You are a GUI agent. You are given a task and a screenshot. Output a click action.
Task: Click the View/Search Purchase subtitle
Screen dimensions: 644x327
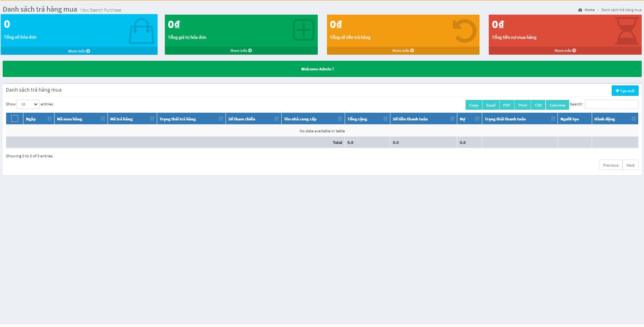[100, 10]
